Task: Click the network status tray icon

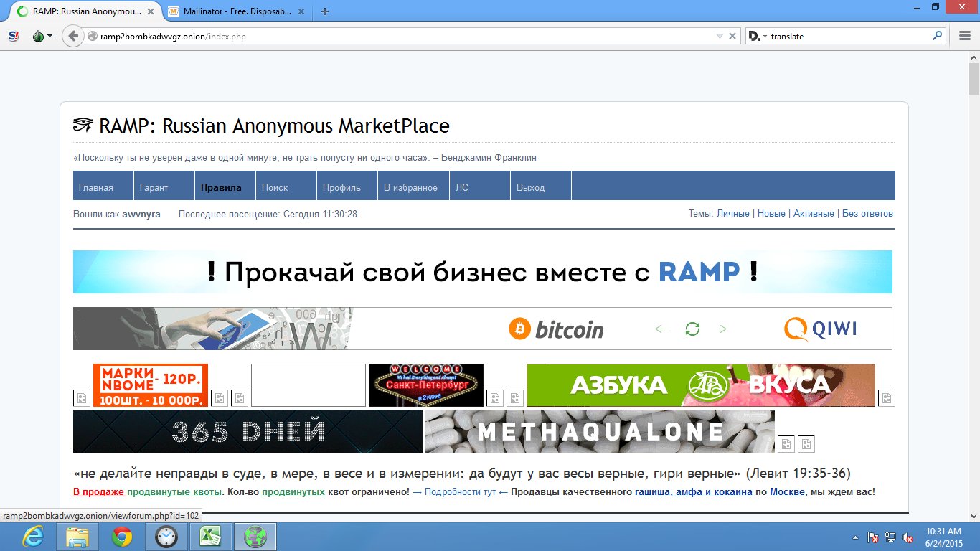Action: 890,537
